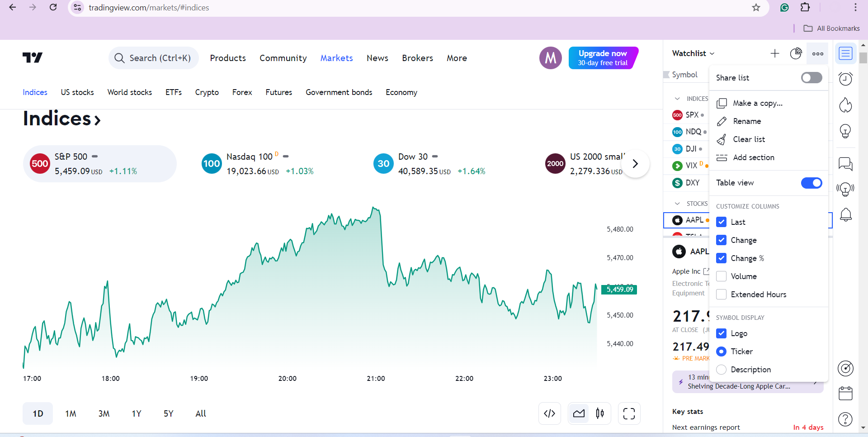868x437 pixels.
Task: Switch to the Crypto tab
Action: point(207,92)
